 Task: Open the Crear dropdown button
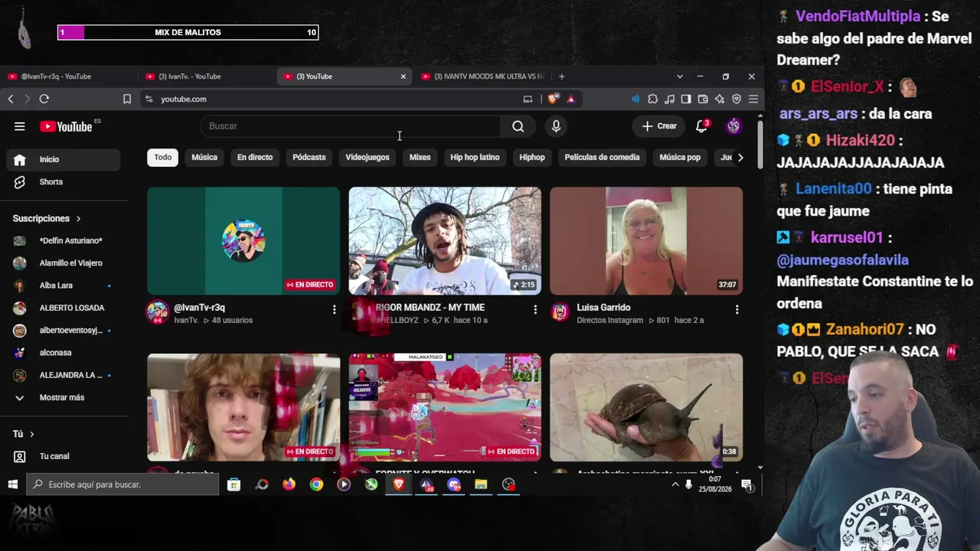[659, 126]
